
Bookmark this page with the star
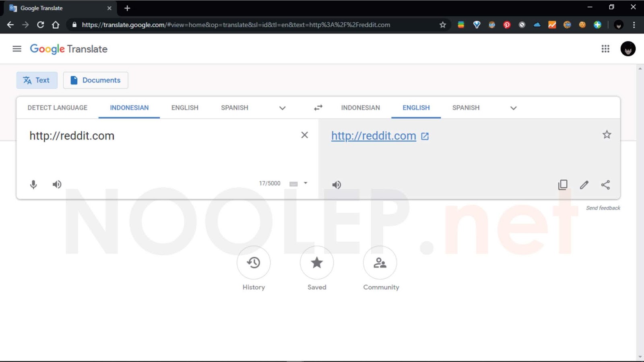click(443, 25)
